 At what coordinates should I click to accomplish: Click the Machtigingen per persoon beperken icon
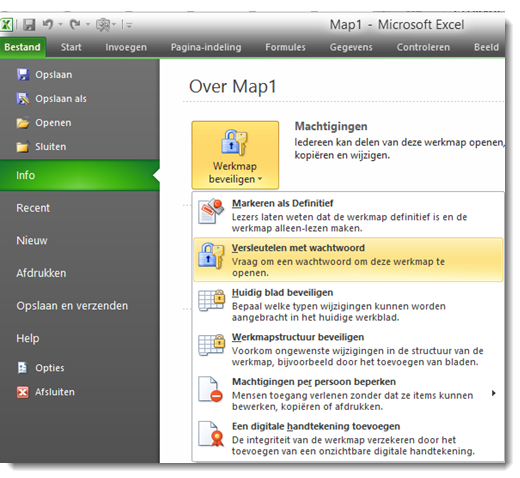click(x=210, y=390)
